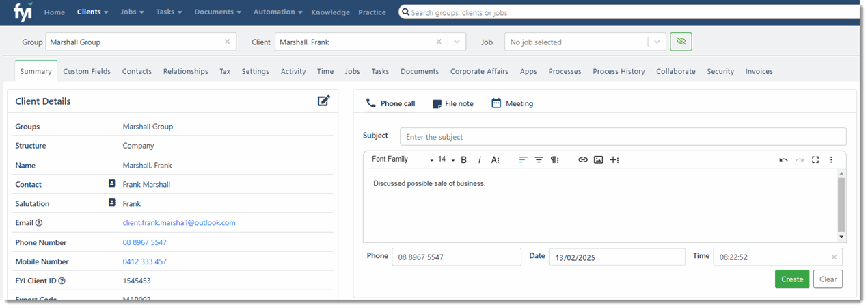
Task: Open the Collaborate tab
Action: click(x=676, y=71)
